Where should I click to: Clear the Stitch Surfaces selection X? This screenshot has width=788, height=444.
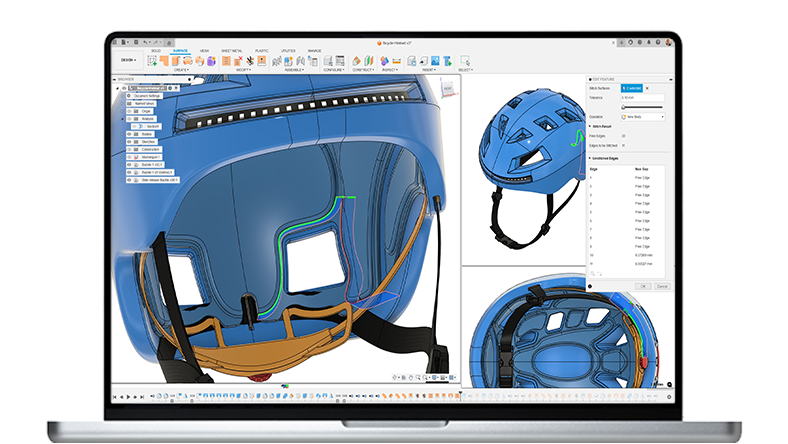click(647, 88)
